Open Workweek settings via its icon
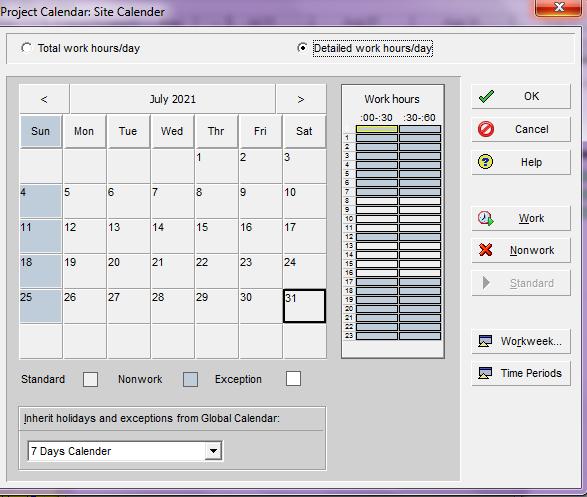Screen dimensions: 587x497 tap(485, 341)
